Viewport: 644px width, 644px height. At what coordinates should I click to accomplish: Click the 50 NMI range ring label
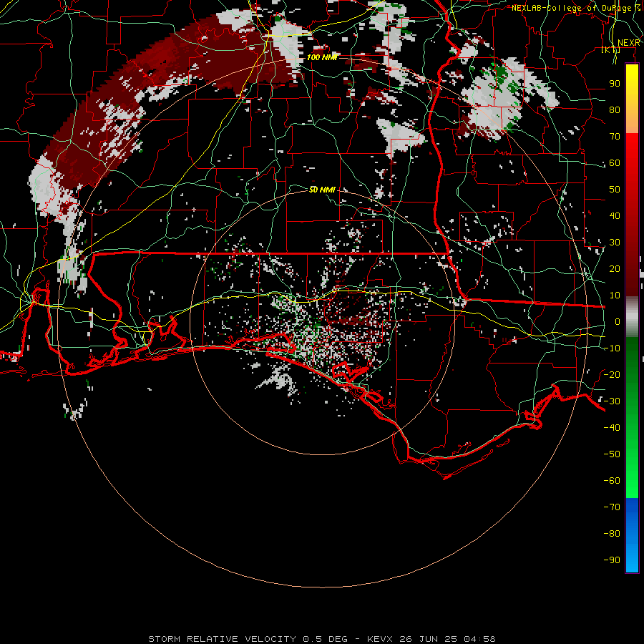(322, 190)
